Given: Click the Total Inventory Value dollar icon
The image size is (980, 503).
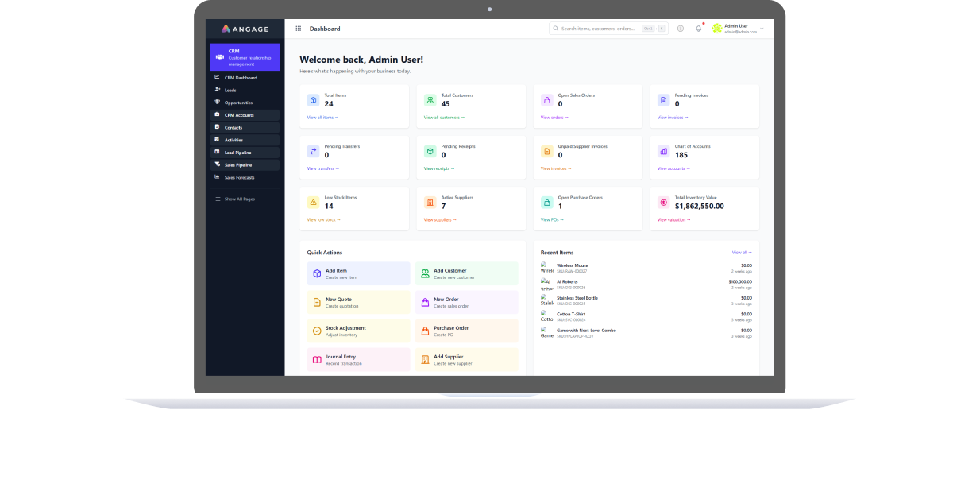Looking at the screenshot, I should pyautogui.click(x=663, y=203).
